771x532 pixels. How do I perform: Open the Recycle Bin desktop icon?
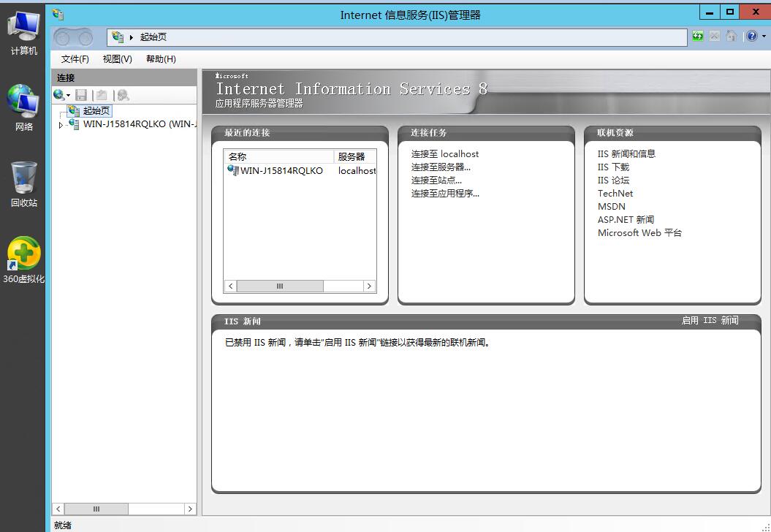pyautogui.click(x=23, y=184)
